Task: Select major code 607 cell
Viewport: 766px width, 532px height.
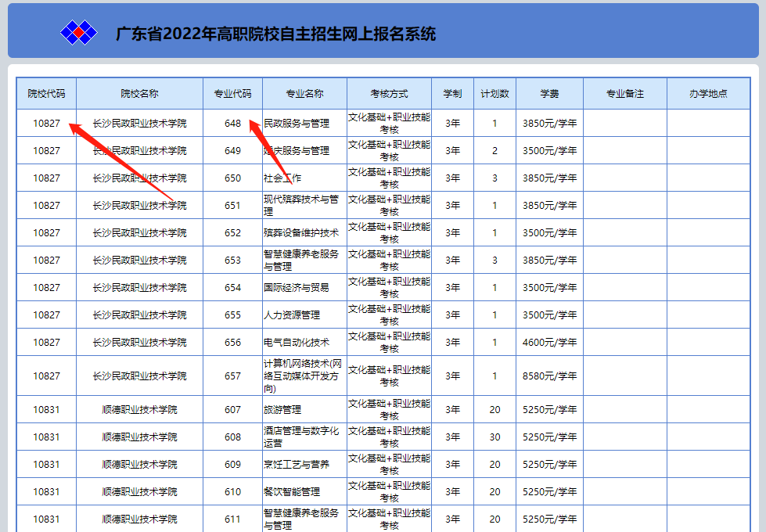Action: pyautogui.click(x=232, y=409)
